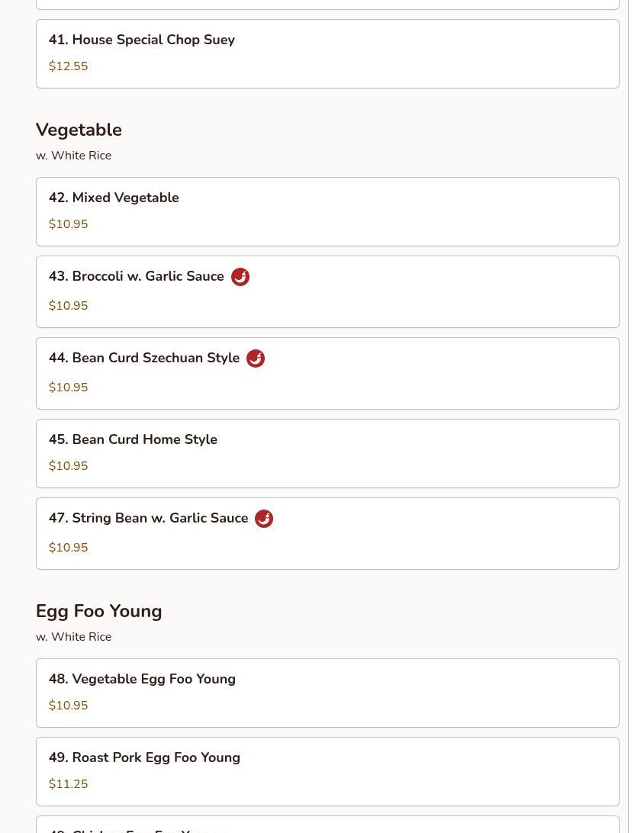Open 49. Roast Pork Egg Foo Young
The image size is (644, 833).
(327, 771)
